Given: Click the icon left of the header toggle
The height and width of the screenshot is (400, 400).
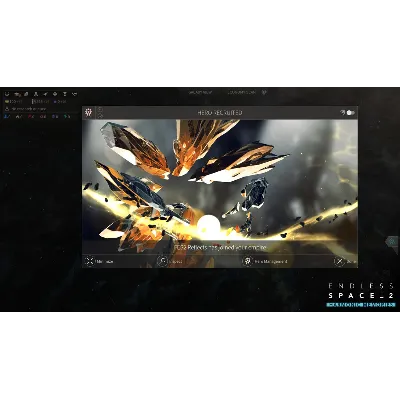Looking at the screenshot, I should point(342,113).
